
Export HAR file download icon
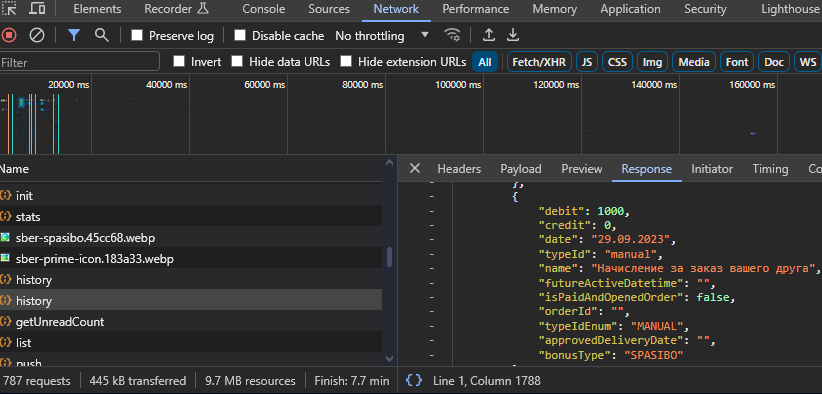tap(513, 36)
